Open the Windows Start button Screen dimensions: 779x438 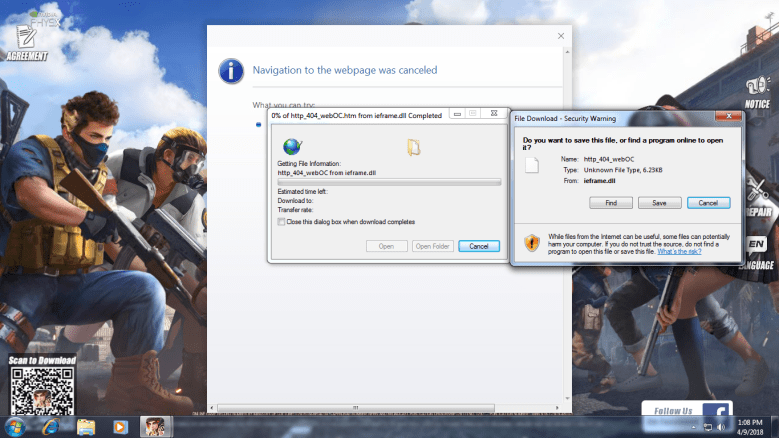(x=14, y=427)
